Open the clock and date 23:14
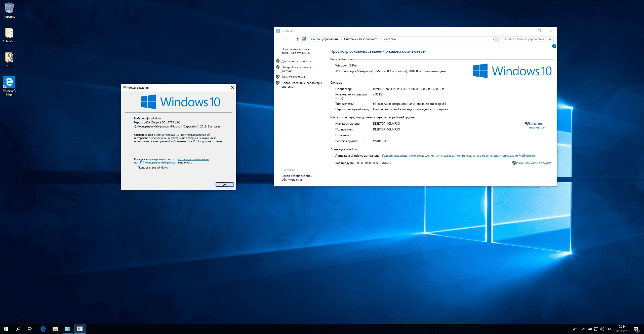The width and height of the screenshot is (644, 334). tap(622, 329)
